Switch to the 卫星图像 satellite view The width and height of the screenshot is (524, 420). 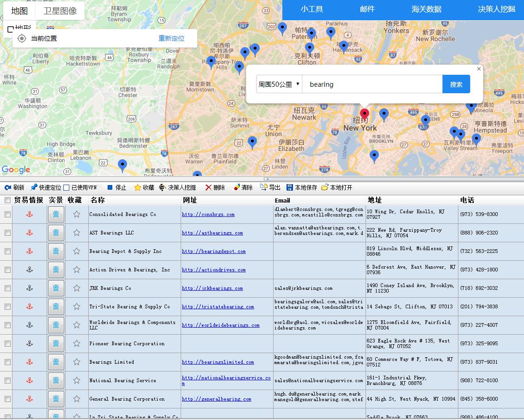click(60, 11)
